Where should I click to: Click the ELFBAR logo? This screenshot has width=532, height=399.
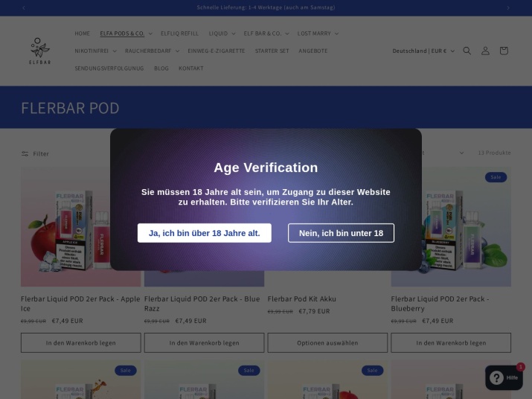[x=39, y=51]
